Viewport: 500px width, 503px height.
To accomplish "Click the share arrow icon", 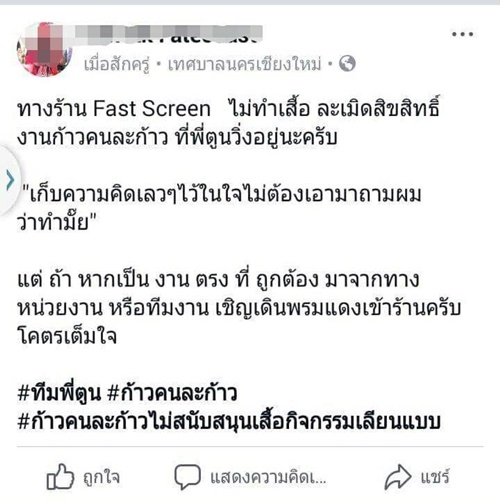I will point(398,477).
